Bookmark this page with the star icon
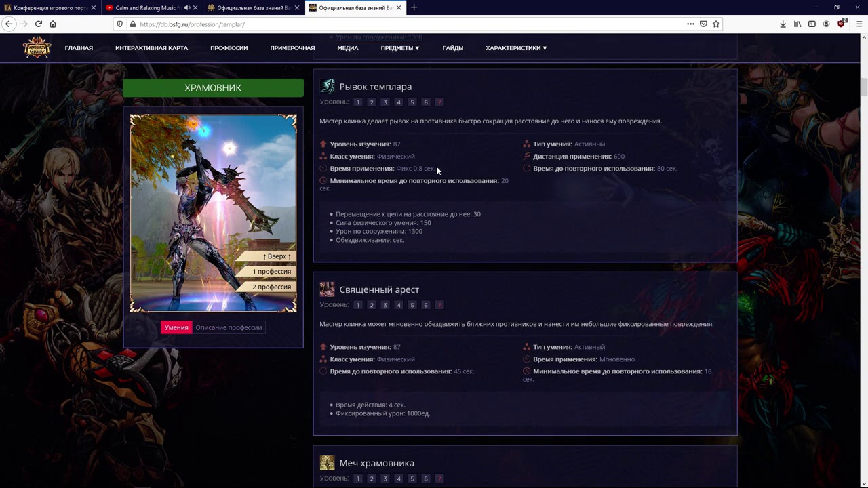Viewport: 868px width, 488px height. (x=716, y=24)
